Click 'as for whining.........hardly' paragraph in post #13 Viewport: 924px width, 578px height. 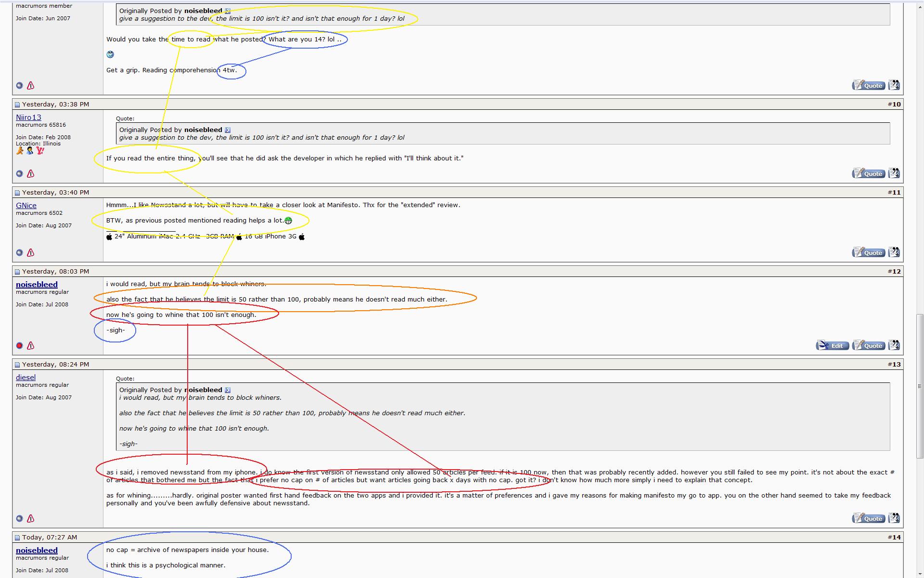point(499,499)
